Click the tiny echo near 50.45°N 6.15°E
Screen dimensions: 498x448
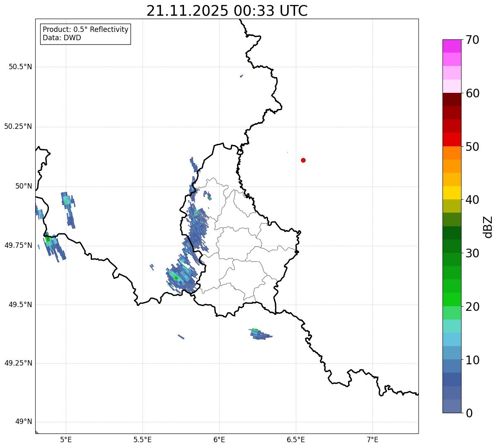(242, 76)
